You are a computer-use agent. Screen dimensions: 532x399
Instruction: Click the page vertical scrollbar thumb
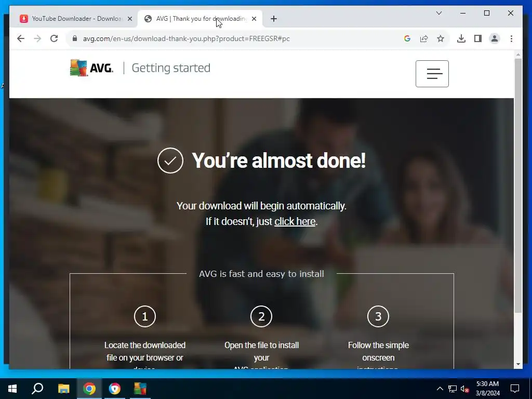518,185
